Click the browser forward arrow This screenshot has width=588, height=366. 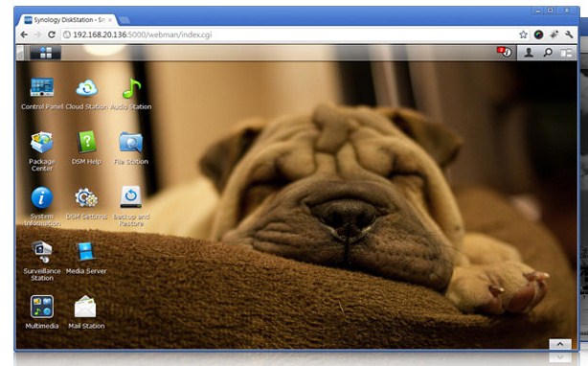point(37,34)
